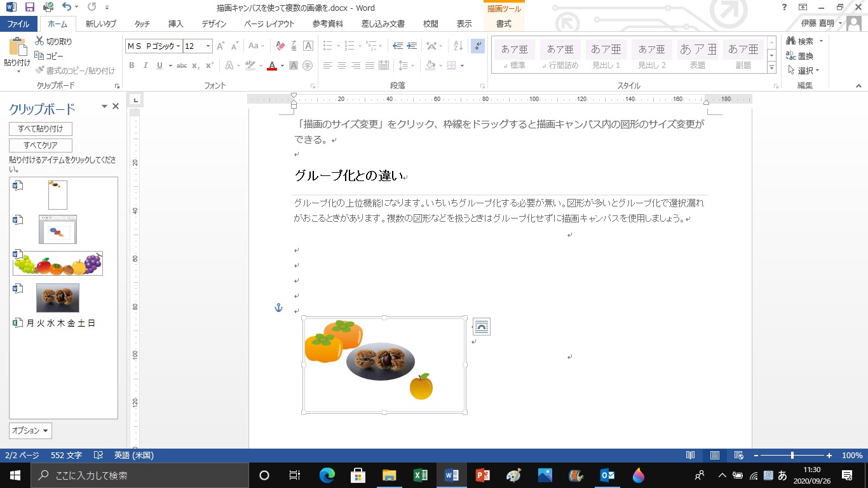Open change case Aa dropdown
Screen dimensions: 868x488
(x=257, y=46)
